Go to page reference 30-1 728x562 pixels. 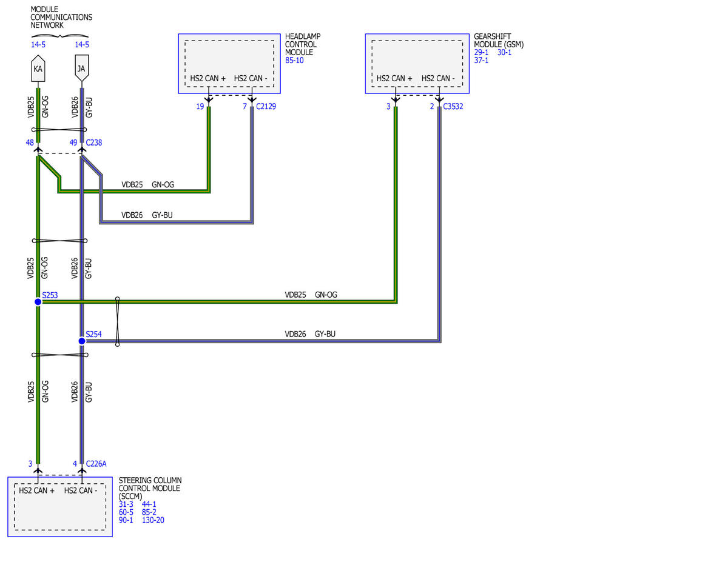click(505, 53)
